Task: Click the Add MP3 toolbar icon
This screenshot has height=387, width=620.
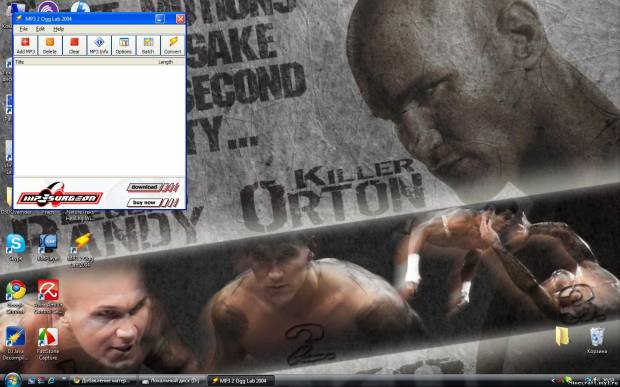Action: (x=26, y=45)
